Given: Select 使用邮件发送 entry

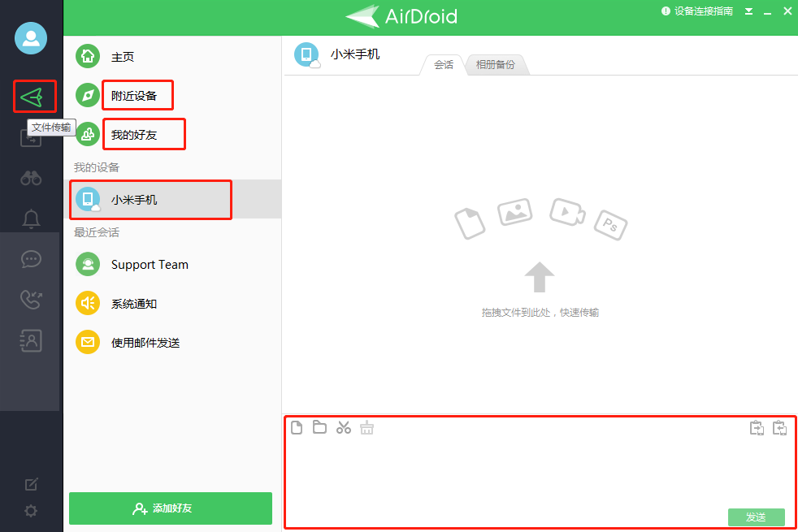Looking at the screenshot, I should coord(172,343).
